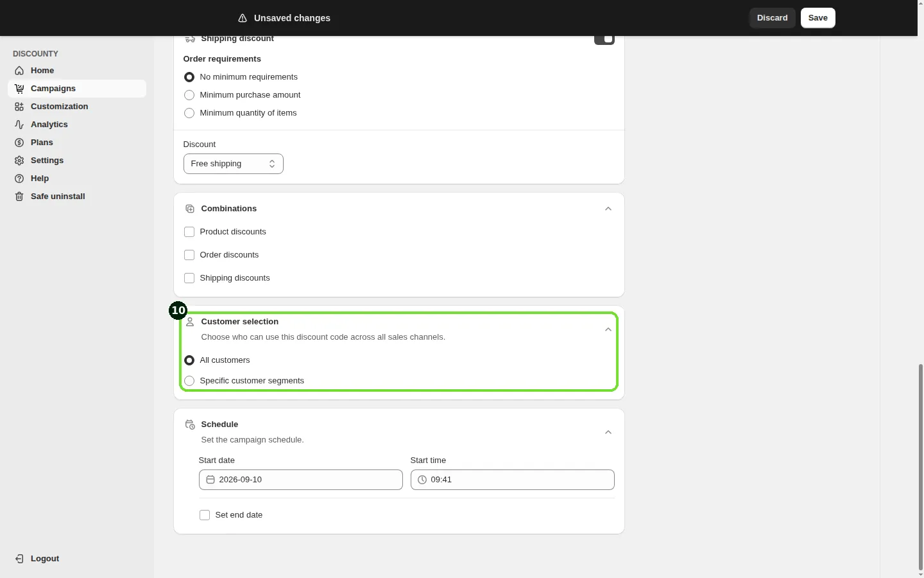Click the Start date input field
The height and width of the screenshot is (578, 924).
(x=301, y=480)
